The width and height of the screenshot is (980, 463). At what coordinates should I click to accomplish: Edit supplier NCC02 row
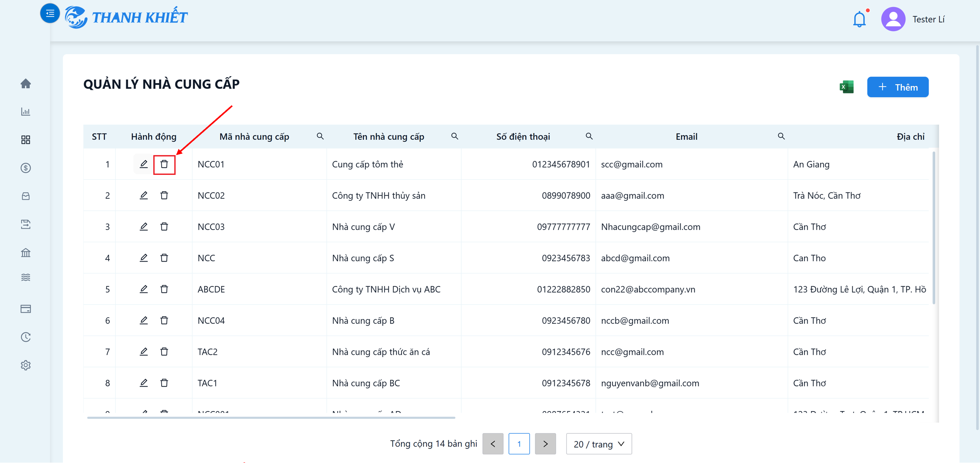coord(144,195)
